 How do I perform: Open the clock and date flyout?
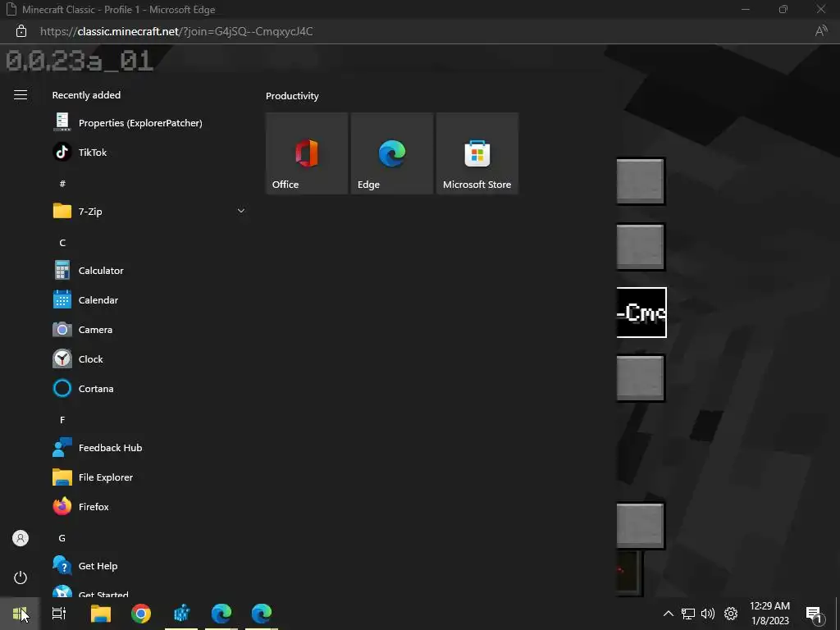769,614
